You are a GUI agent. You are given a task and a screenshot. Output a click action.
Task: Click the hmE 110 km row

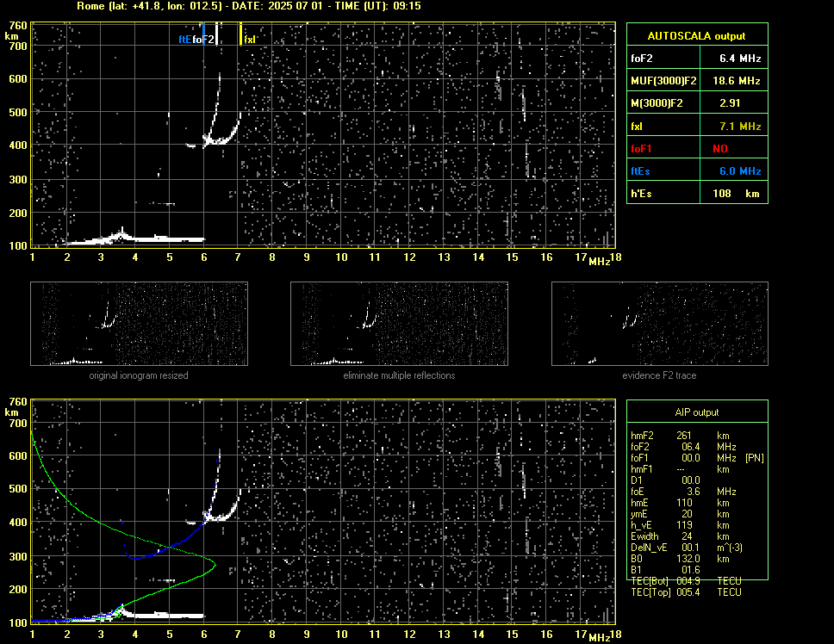[x=680, y=503]
